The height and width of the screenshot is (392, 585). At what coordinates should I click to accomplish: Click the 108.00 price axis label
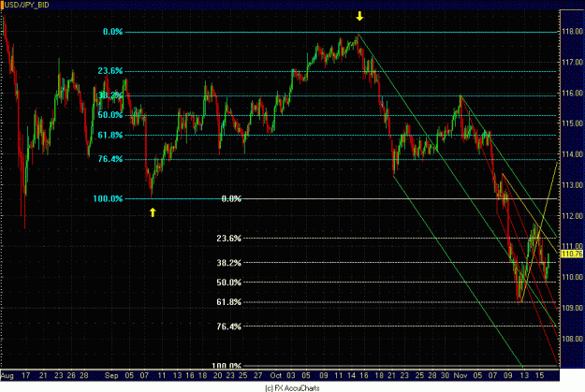pos(572,339)
